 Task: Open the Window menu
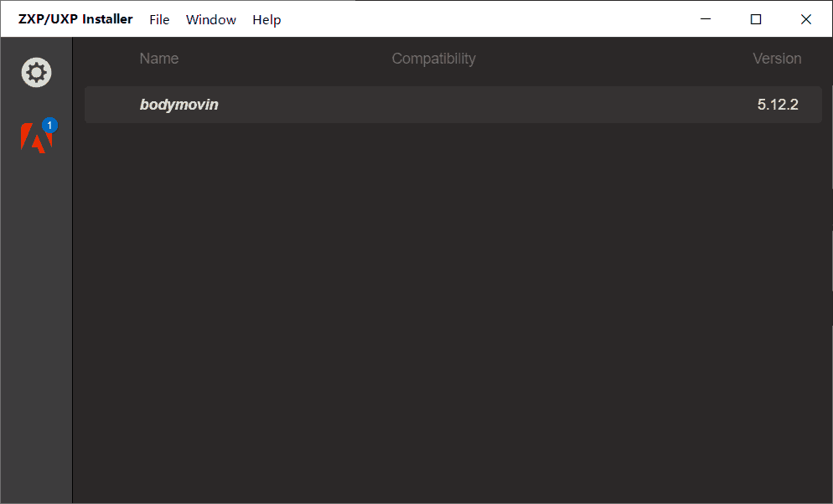(x=210, y=19)
